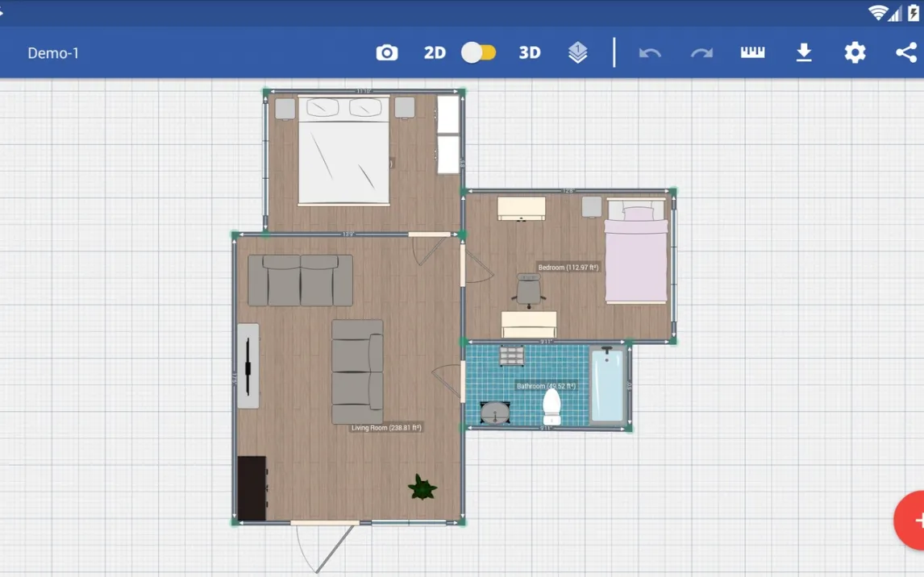Select the office chair in bedroom

click(528, 290)
